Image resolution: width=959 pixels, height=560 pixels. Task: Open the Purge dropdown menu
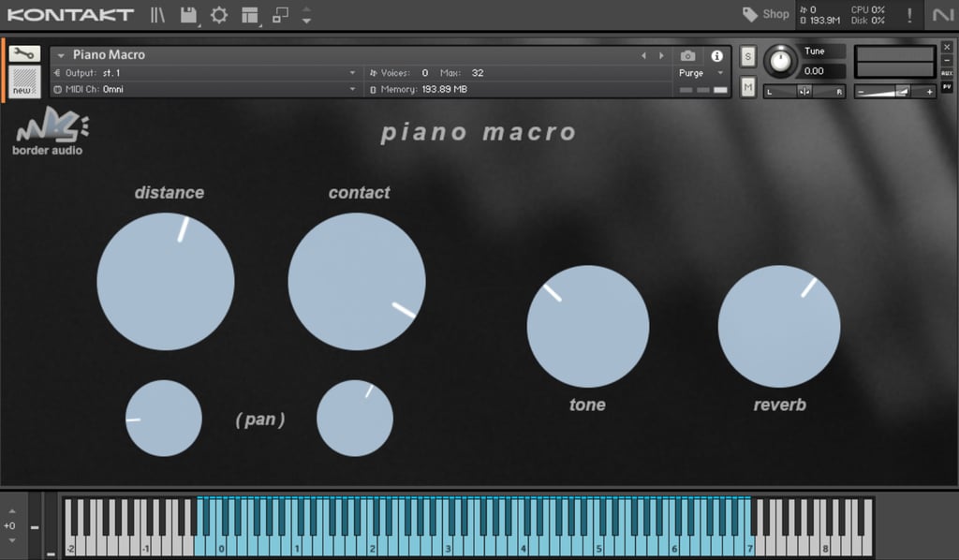coord(701,73)
